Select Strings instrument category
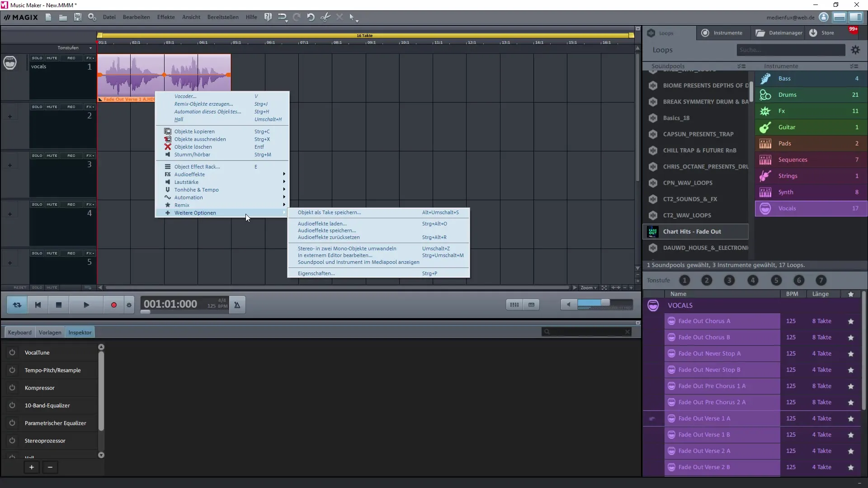The width and height of the screenshot is (868, 488). [811, 176]
